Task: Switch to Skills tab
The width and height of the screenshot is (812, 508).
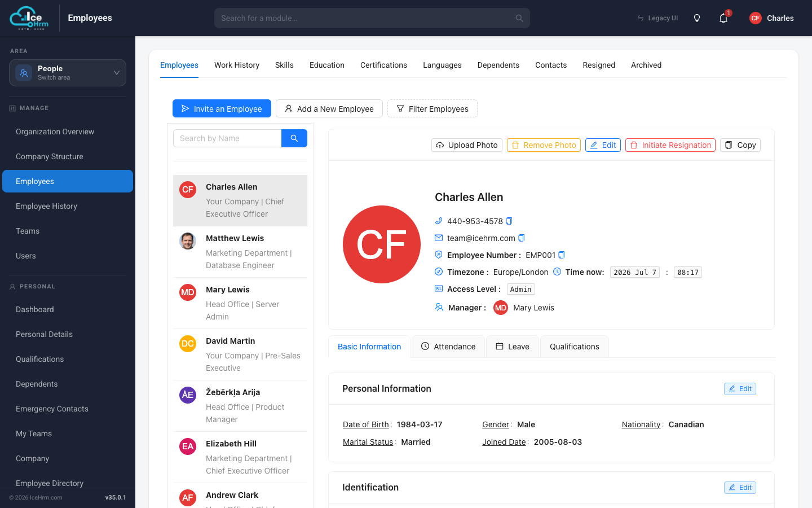Action: (x=284, y=65)
